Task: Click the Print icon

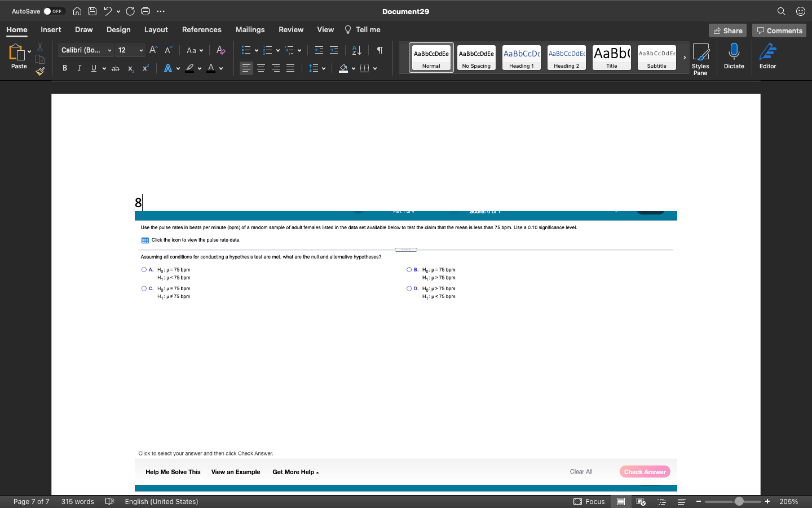Action: pos(145,11)
